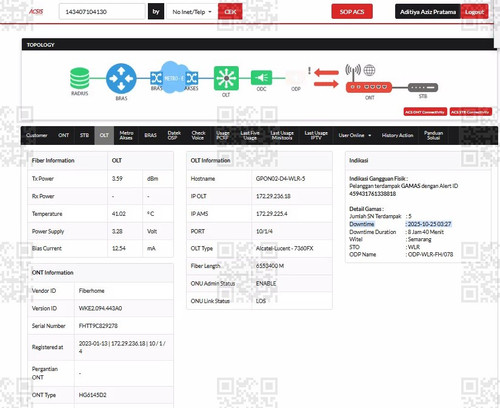Click the ODP Name ODP-WLR-FH/078
The width and height of the screenshot is (500, 408).
click(430, 254)
